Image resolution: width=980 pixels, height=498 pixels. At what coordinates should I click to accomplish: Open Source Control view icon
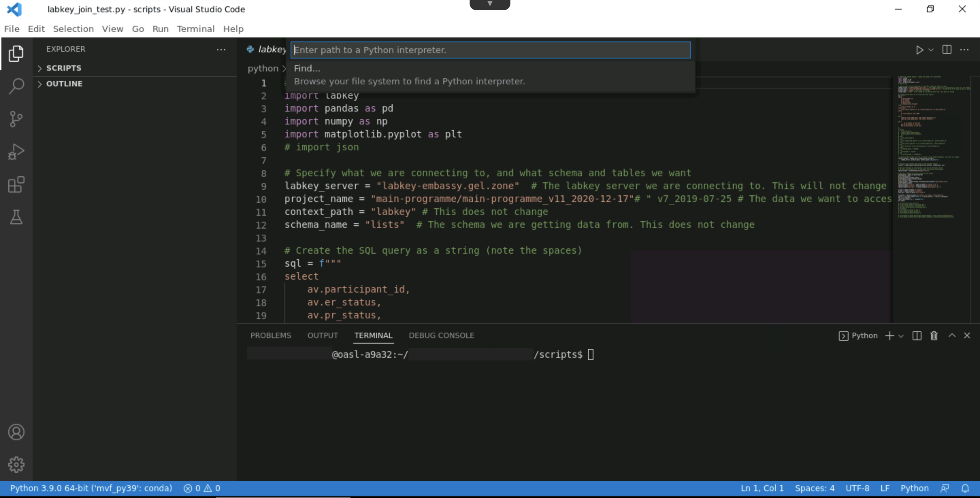16,119
